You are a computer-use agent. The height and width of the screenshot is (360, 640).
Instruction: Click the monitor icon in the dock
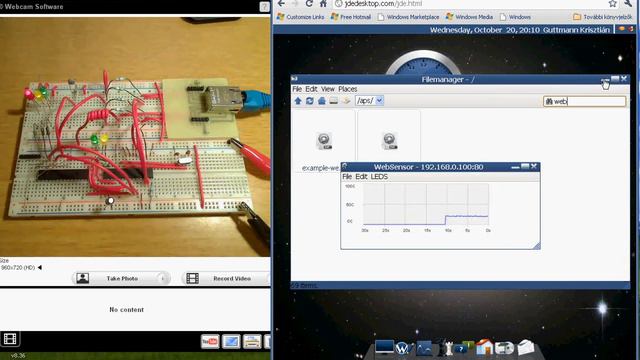click(384, 347)
